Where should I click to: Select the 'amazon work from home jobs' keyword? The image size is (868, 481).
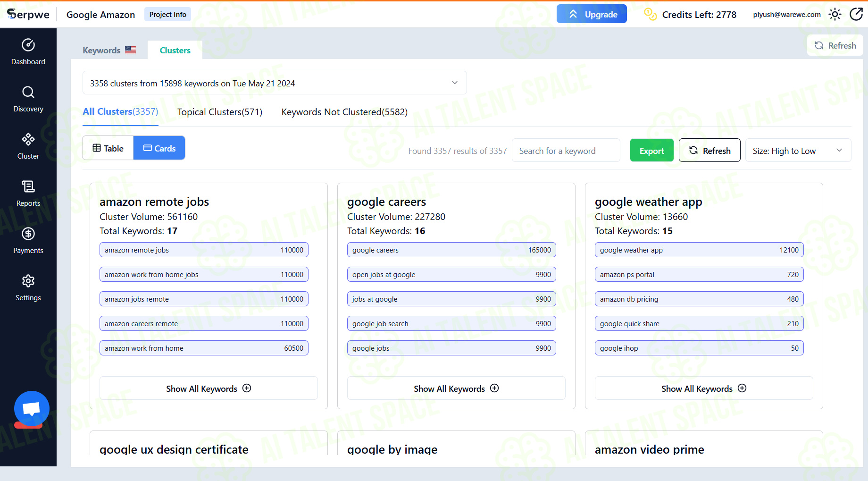tap(204, 274)
